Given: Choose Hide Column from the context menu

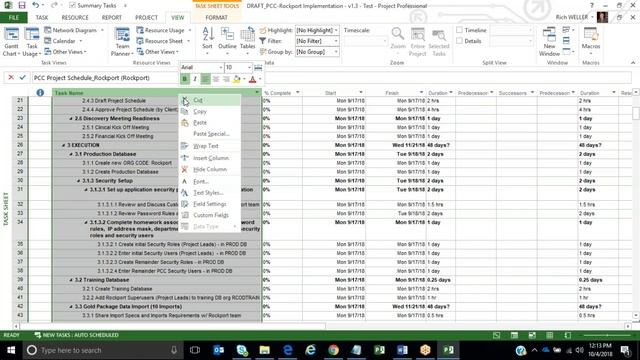Looking at the screenshot, I should point(209,169).
